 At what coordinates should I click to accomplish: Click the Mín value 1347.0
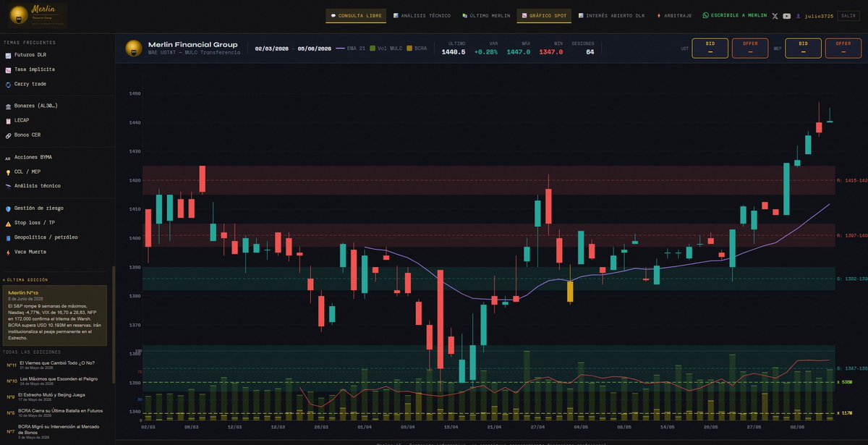(x=550, y=52)
